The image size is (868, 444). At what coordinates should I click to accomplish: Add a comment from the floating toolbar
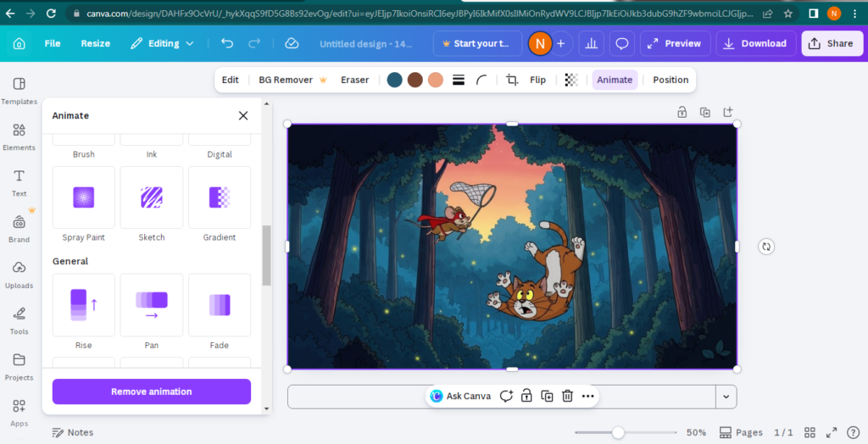coord(506,396)
